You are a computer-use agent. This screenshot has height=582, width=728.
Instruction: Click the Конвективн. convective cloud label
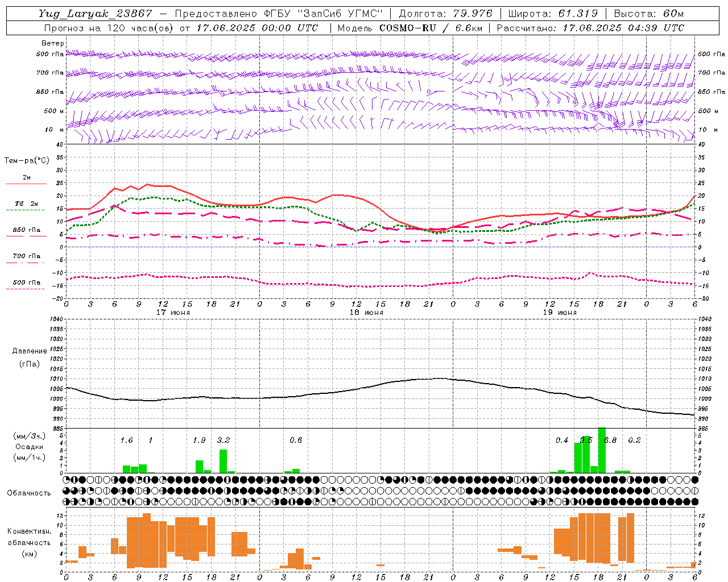[29, 531]
